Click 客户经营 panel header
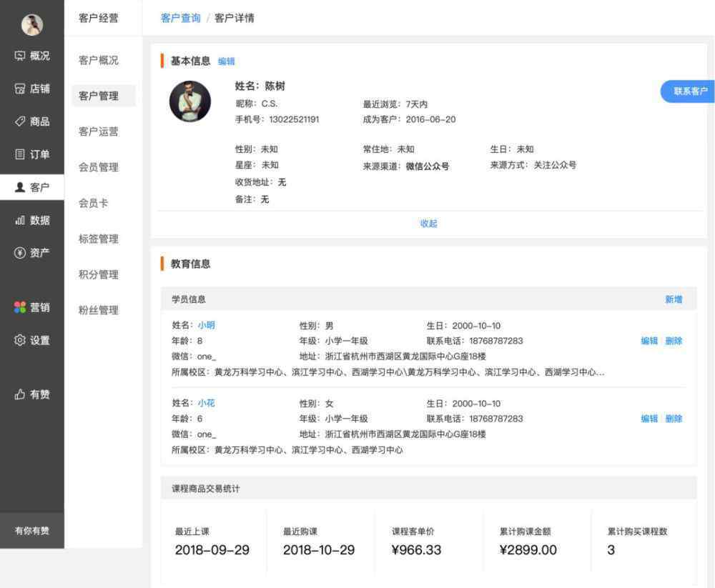The height and width of the screenshot is (588, 715). [x=99, y=18]
